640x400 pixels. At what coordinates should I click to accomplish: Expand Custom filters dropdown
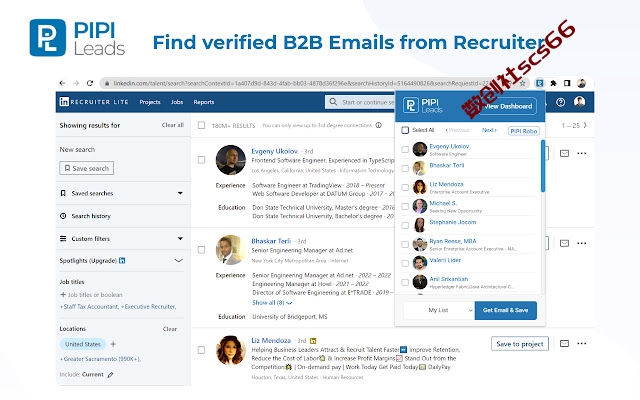tap(180, 238)
